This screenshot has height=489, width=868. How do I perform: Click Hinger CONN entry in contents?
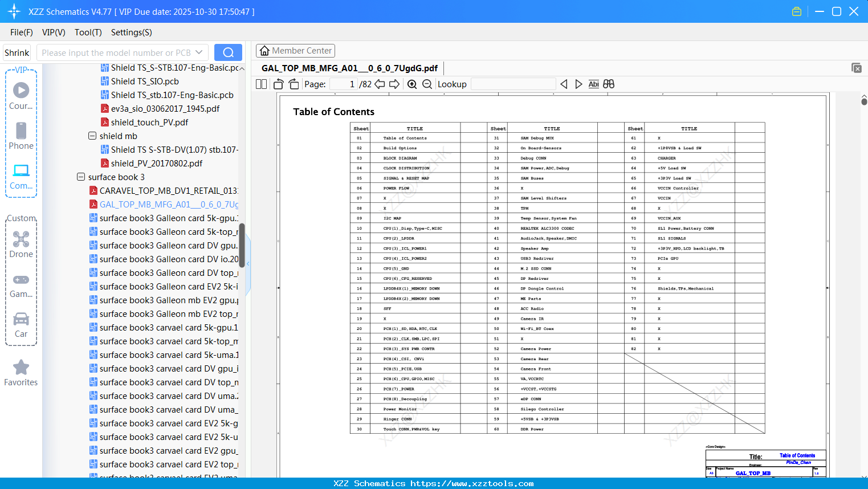[397, 419]
